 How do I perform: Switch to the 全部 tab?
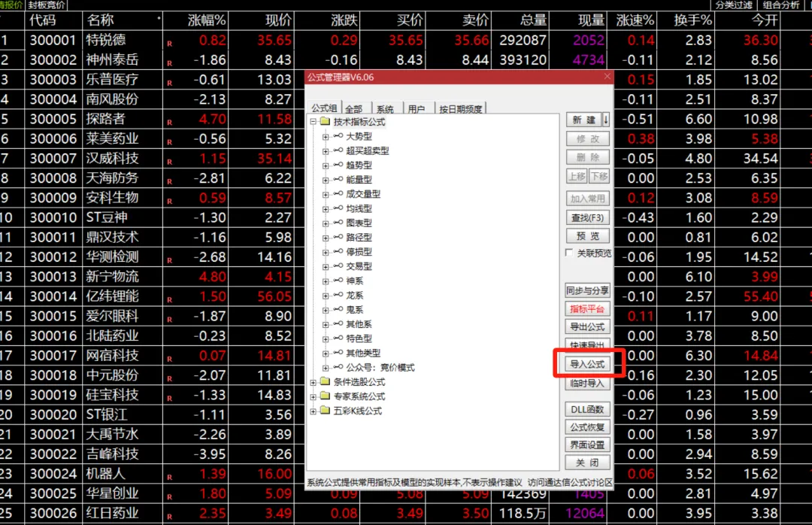[354, 109]
